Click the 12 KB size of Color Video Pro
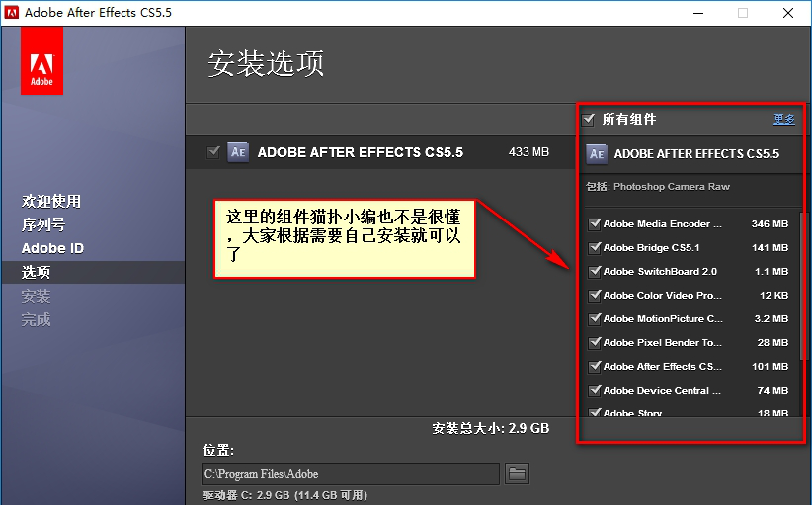 click(x=774, y=296)
